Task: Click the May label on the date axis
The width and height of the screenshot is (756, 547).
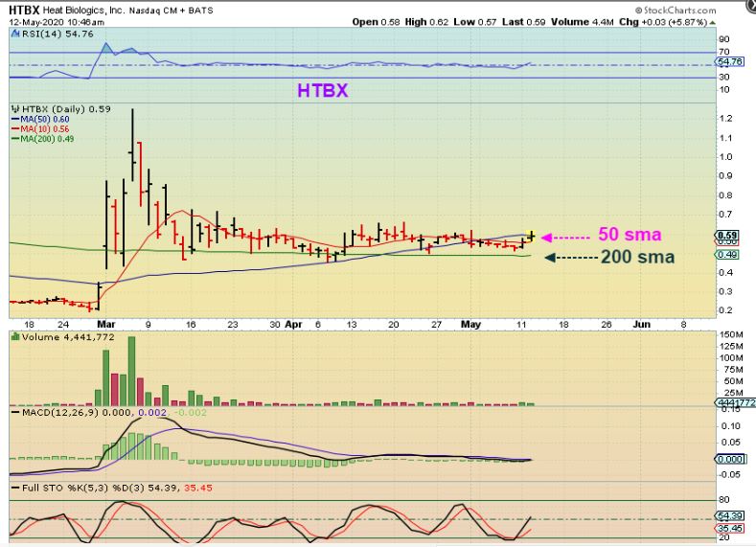Action: coord(470,325)
